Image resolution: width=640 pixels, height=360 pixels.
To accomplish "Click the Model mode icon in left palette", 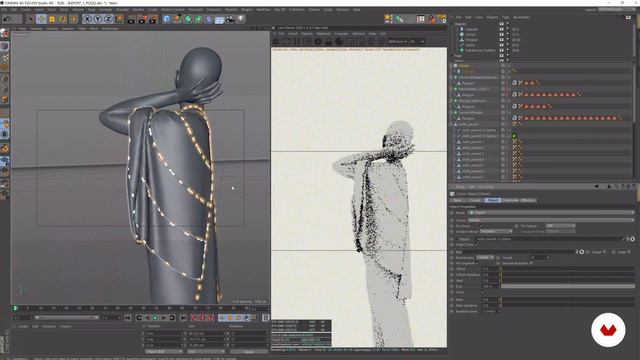I will [x=4, y=46].
